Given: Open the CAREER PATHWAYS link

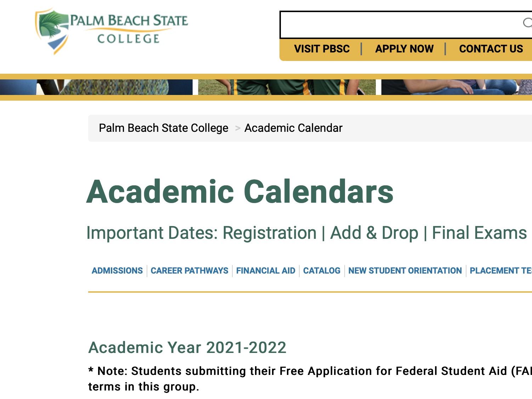Looking at the screenshot, I should click(189, 271).
